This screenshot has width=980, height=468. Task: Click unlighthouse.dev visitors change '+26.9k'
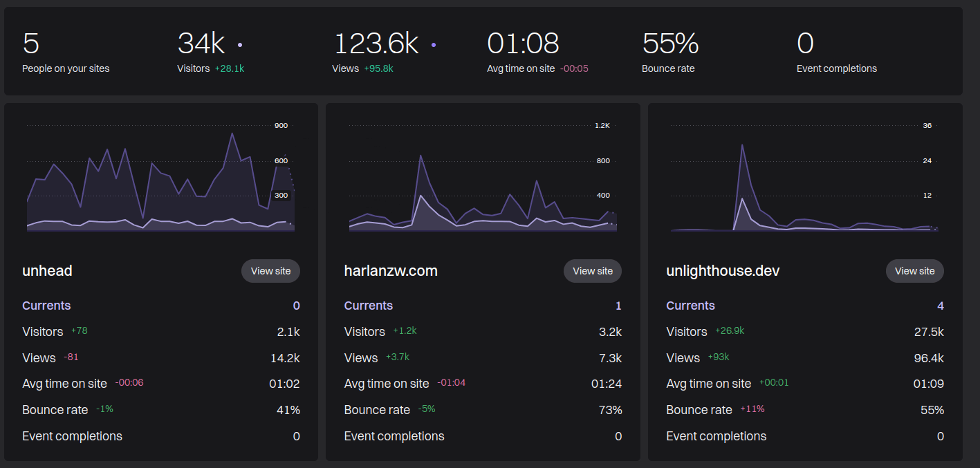pos(730,331)
